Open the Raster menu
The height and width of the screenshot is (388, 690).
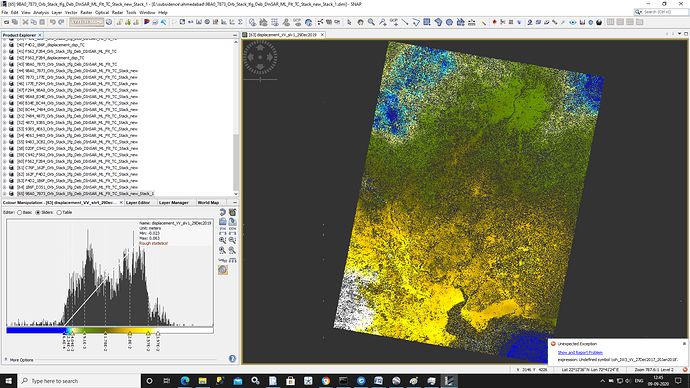(x=86, y=12)
